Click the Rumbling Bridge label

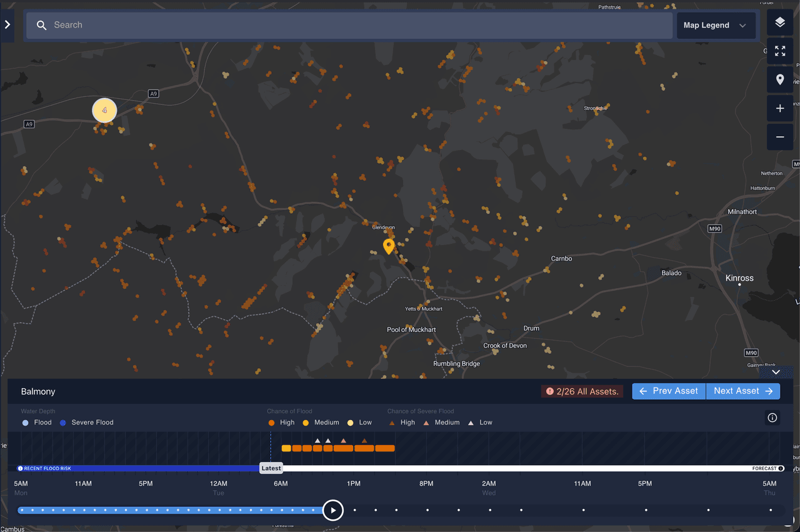456,364
